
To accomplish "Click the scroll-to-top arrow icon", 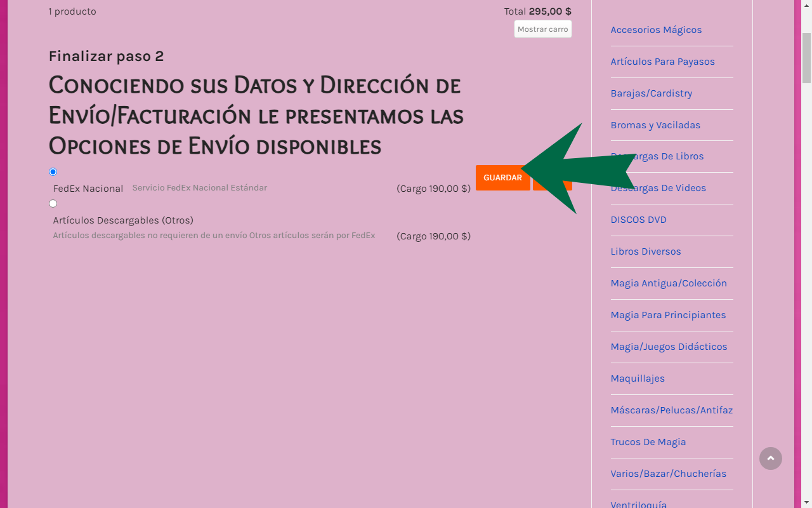I will pyautogui.click(x=771, y=458).
